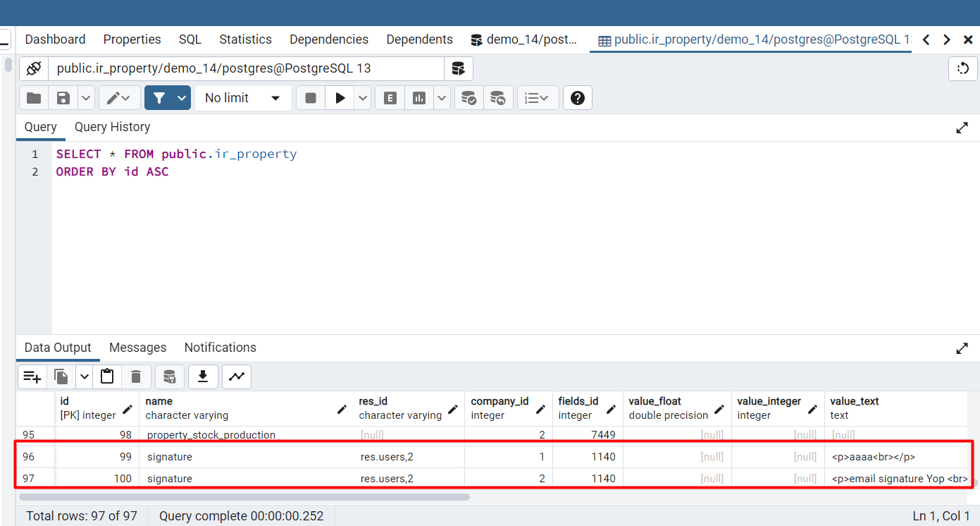Viewport: 980px width, 526px height.
Task: Open the graph visualiser for the results
Action: coord(236,377)
